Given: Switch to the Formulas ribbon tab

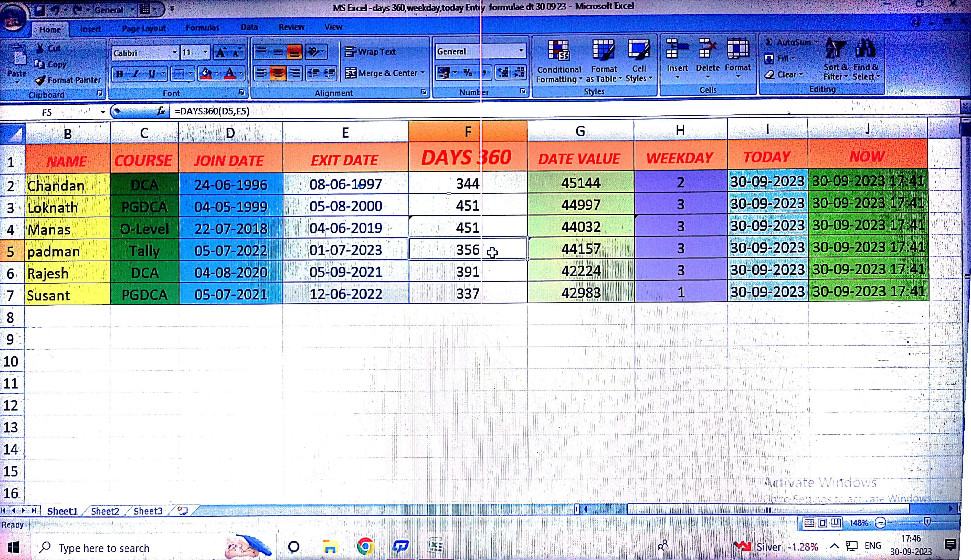Looking at the screenshot, I should tap(202, 28).
